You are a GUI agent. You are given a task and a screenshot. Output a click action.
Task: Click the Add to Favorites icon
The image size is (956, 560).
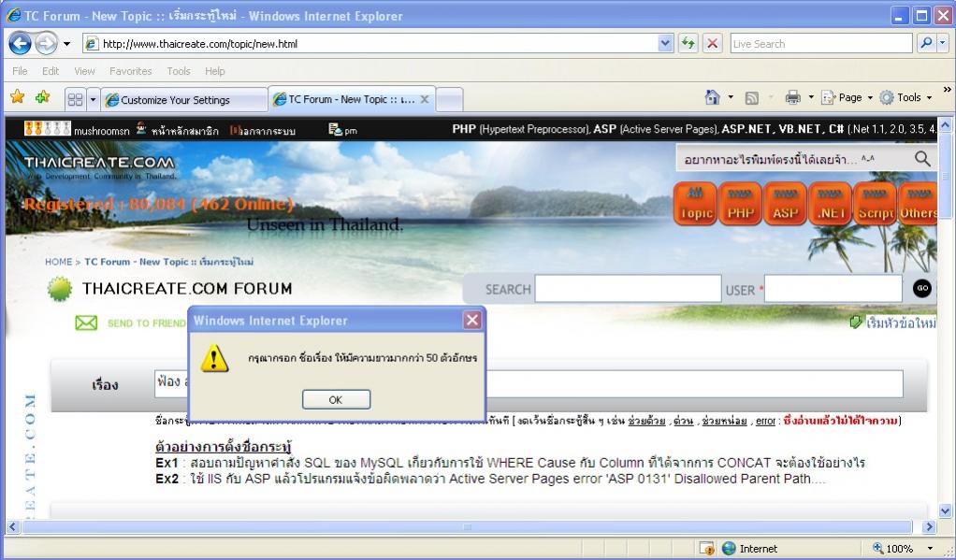coord(43,97)
